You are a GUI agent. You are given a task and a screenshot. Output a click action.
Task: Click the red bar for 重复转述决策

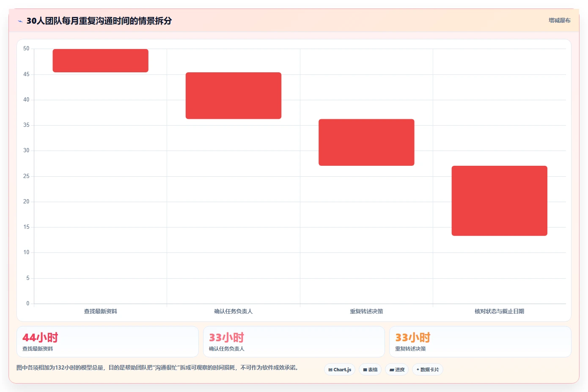(x=366, y=143)
